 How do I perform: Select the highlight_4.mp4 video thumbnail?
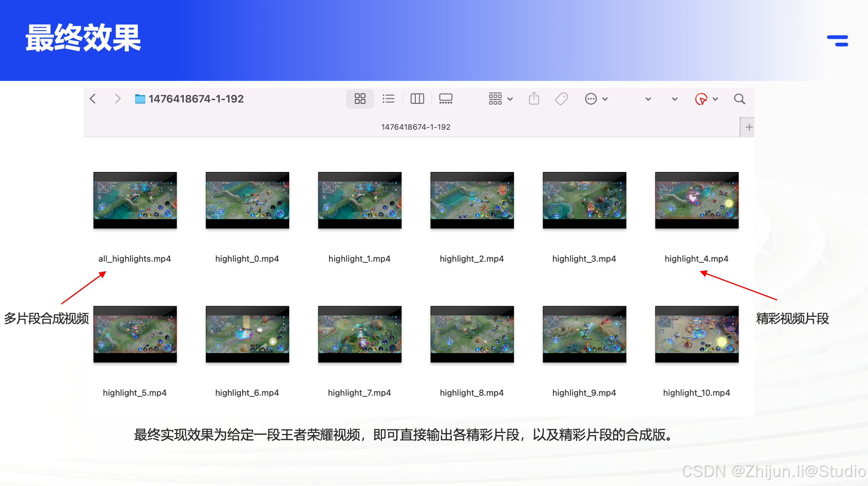tap(697, 200)
